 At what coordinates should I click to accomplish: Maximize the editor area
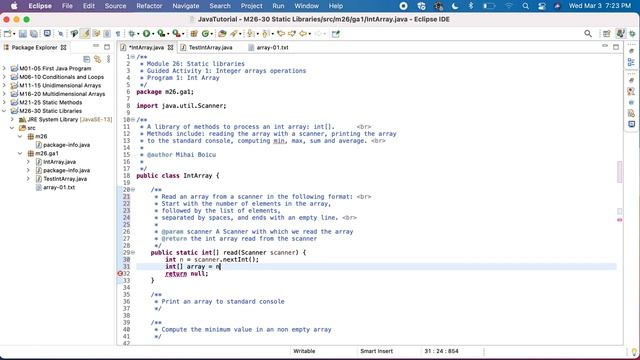(x=616, y=47)
